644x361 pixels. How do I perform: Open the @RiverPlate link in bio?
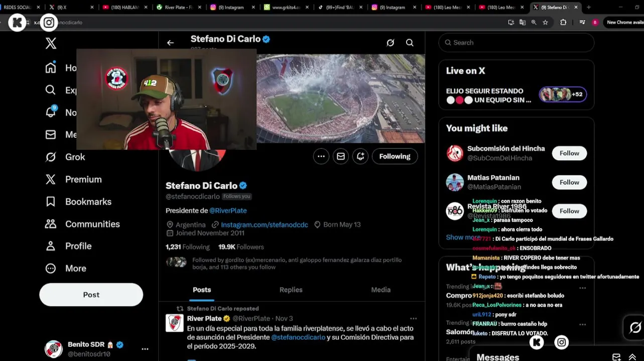pyautogui.click(x=228, y=211)
